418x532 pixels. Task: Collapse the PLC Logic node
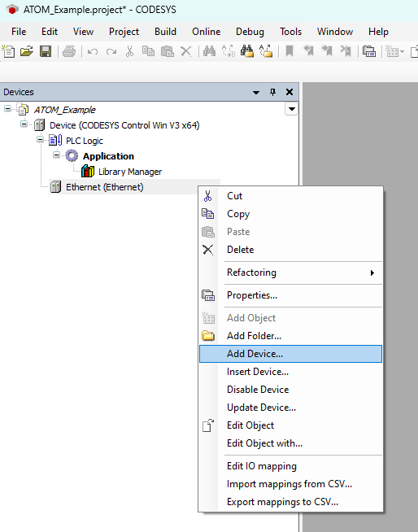40,139
